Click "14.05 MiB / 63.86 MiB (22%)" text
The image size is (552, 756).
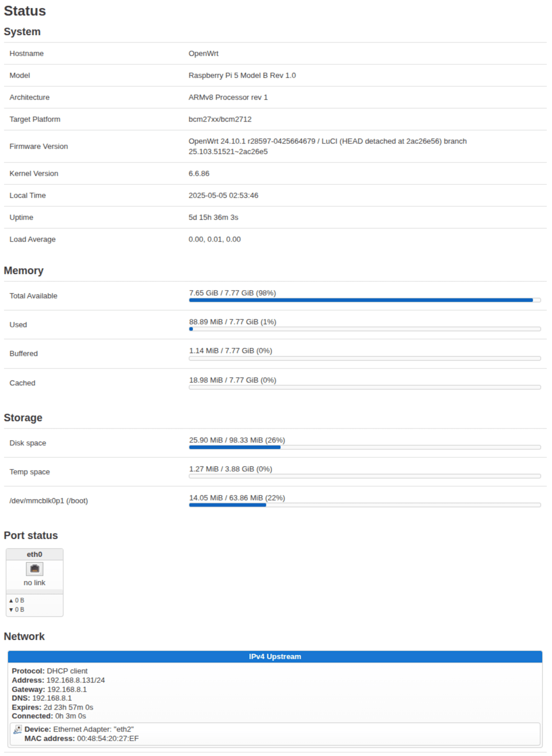point(237,498)
